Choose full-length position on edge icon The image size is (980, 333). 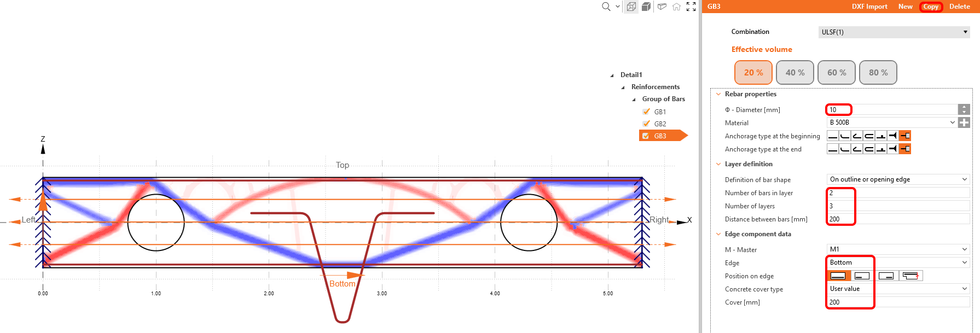click(838, 276)
